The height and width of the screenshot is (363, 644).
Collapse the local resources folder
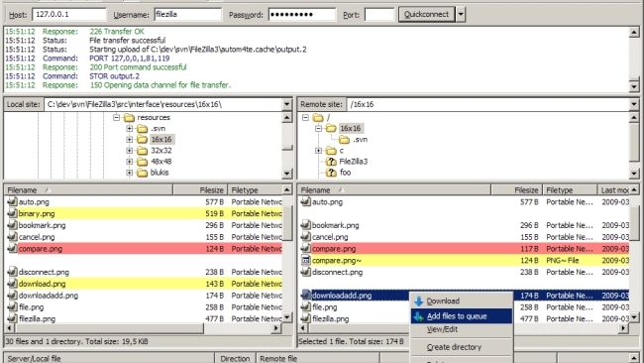(x=117, y=118)
